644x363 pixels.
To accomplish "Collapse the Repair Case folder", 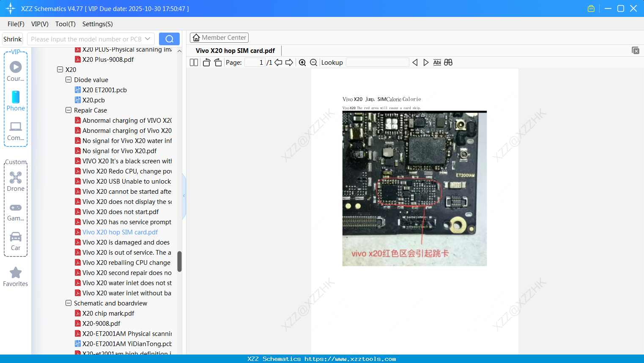I will coord(69,110).
